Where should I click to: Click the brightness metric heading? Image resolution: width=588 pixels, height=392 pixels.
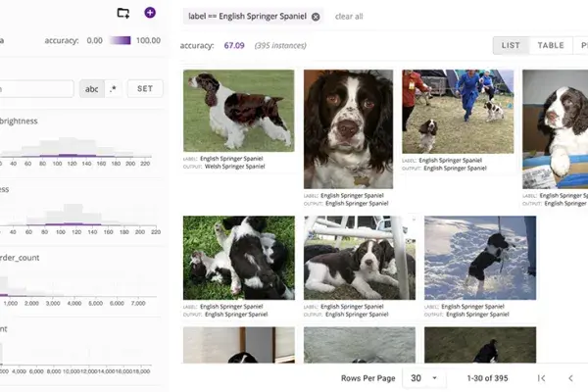pos(19,122)
